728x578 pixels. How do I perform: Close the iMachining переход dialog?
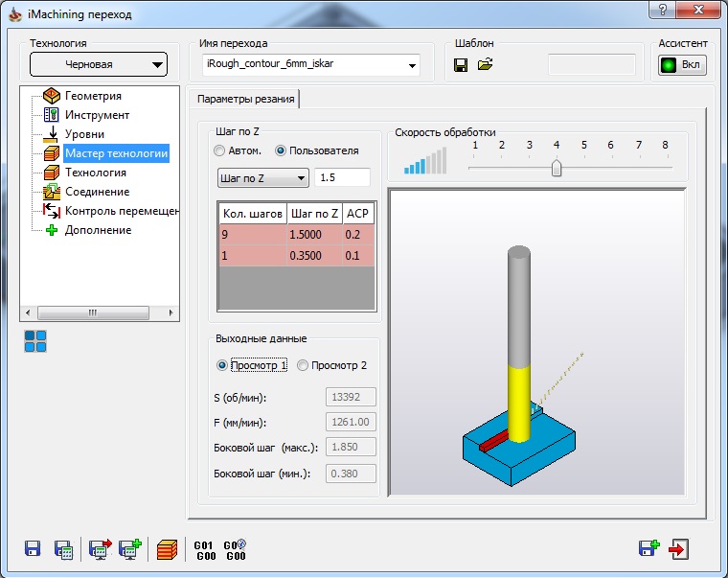(698, 10)
